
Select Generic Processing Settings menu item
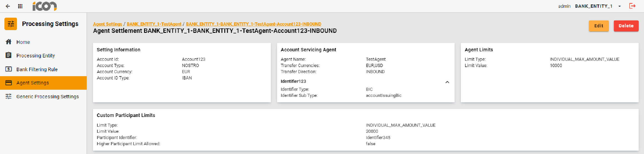tap(48, 97)
